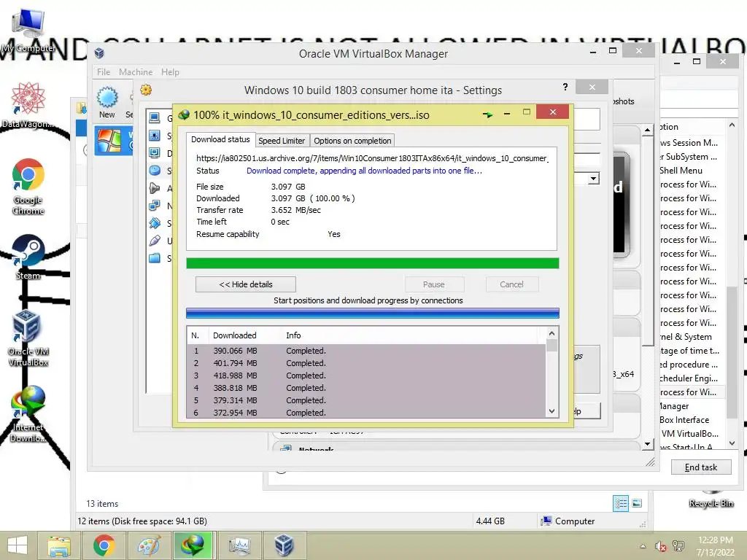The height and width of the screenshot is (560, 747).
Task: Switch Explorer to details view icon
Action: click(620, 503)
